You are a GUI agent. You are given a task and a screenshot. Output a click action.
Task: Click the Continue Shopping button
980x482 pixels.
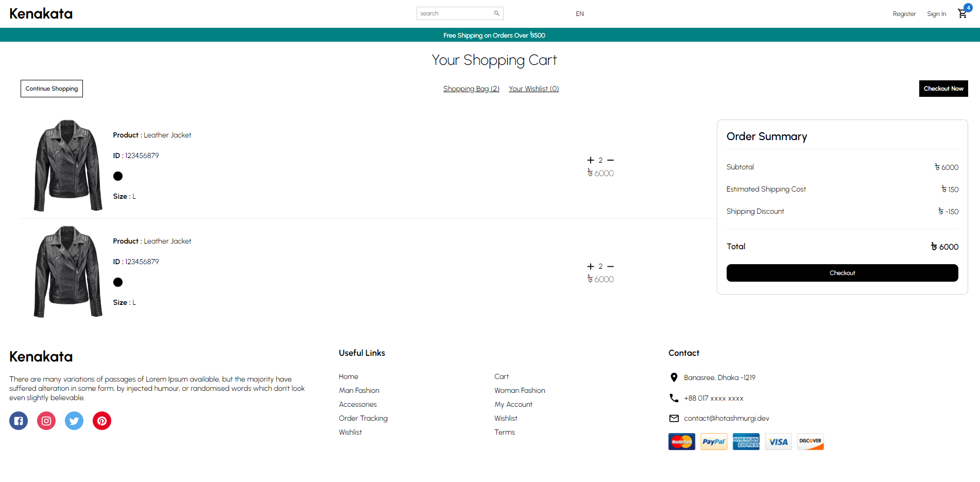pos(51,89)
